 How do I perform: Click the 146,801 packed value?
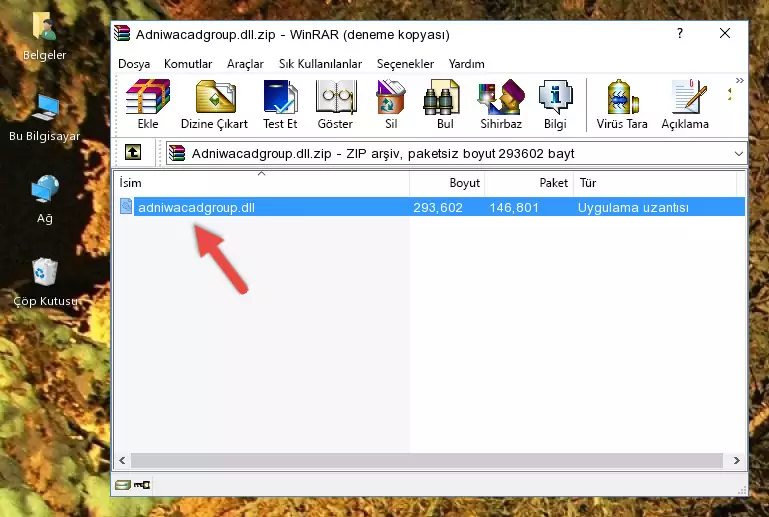tap(514, 207)
